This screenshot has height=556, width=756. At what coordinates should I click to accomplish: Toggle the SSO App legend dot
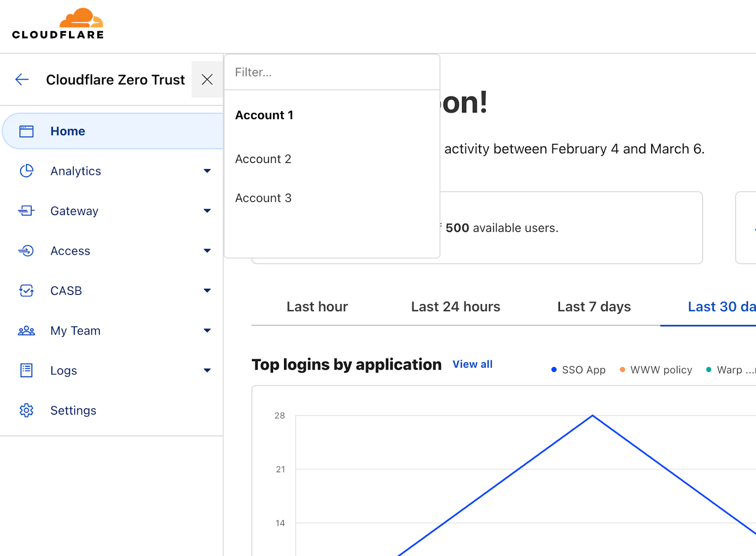click(x=554, y=370)
